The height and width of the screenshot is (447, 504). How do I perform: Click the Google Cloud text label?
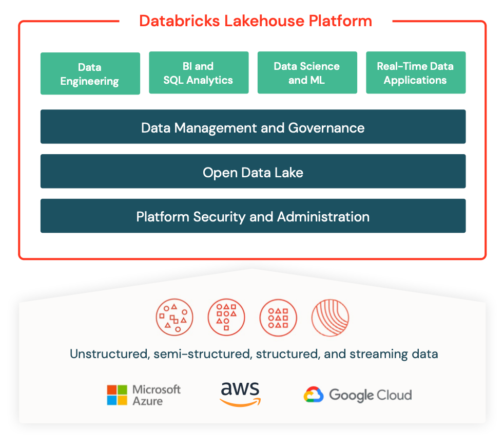[370, 395]
